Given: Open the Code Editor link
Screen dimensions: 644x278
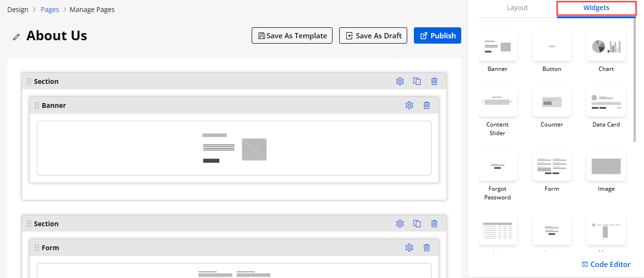Looking at the screenshot, I should click(x=606, y=265).
